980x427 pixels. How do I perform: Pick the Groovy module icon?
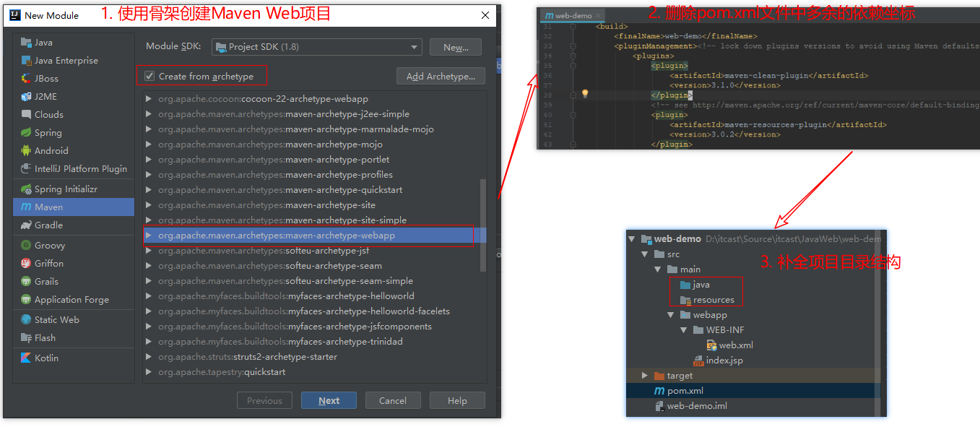pos(27,246)
